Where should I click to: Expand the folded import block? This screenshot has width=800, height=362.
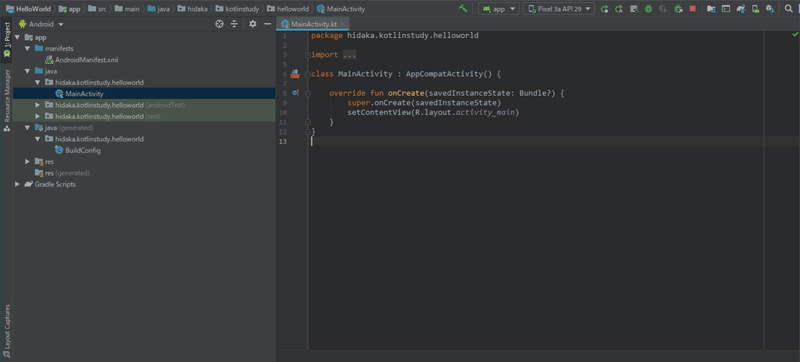point(349,55)
